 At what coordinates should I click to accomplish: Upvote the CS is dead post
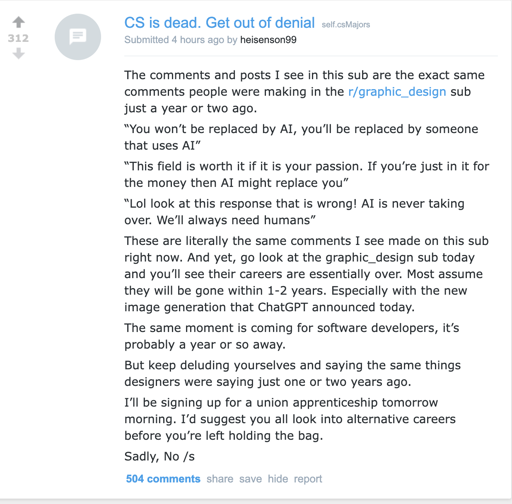pos(19,22)
